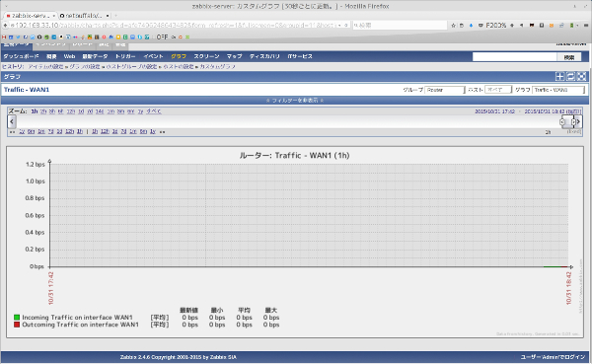Expand the フィルター display bar
The width and height of the screenshot is (592, 364).
[295, 101]
